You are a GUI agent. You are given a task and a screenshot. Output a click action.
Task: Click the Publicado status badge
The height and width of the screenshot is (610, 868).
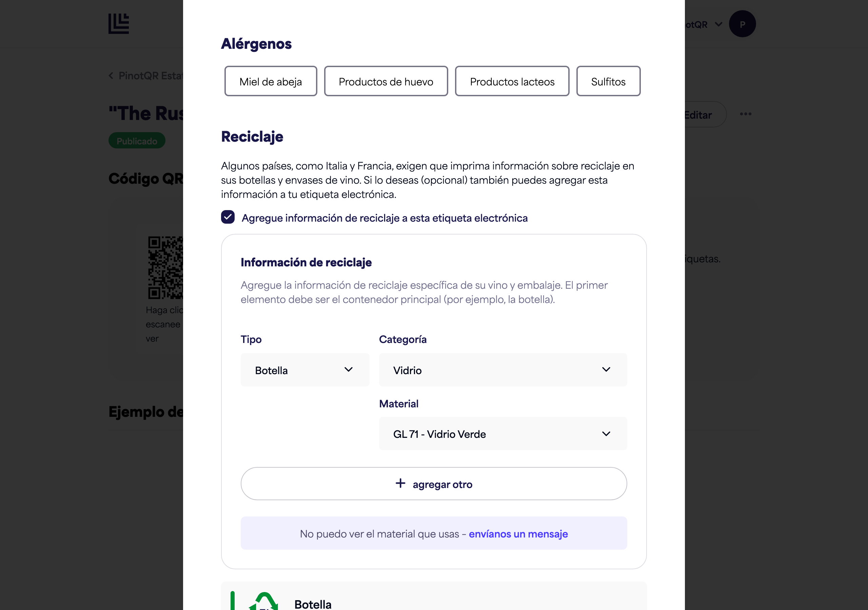click(137, 141)
